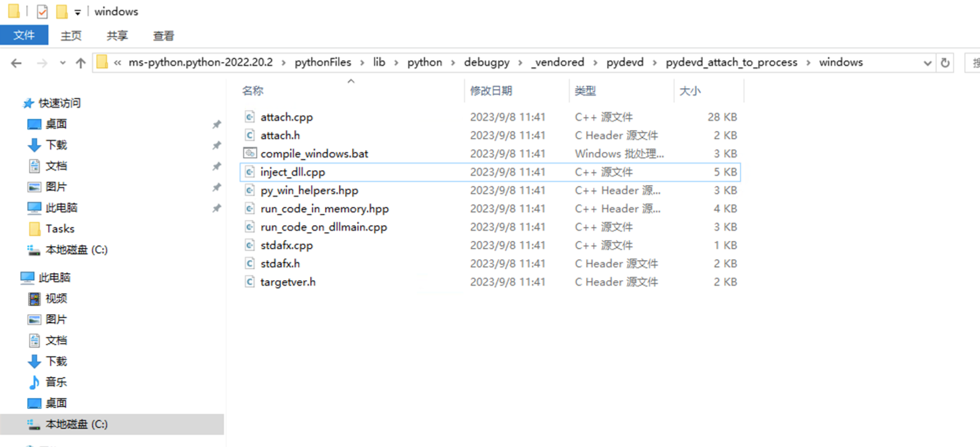Switch to the View (查看) ribbon tab
The width and height of the screenshot is (980, 447).
pos(163,36)
